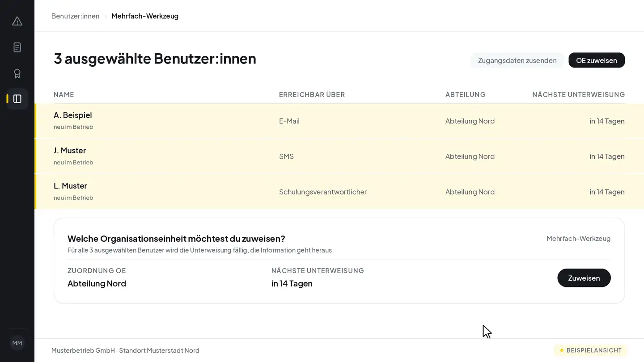The width and height of the screenshot is (644, 362).
Task: Open the MM user avatar
Action: [17, 343]
